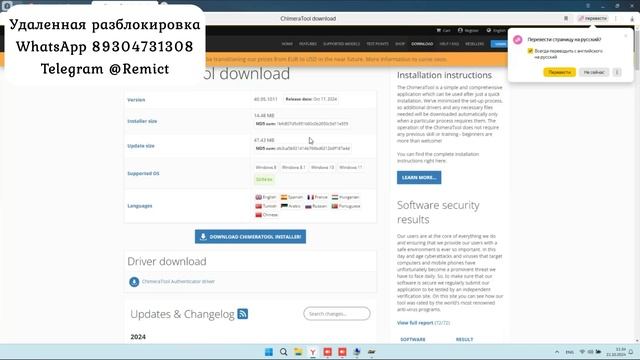Screen dimensions: 640x360
Task: Open notifications bell in taskbar
Action: point(631,352)
